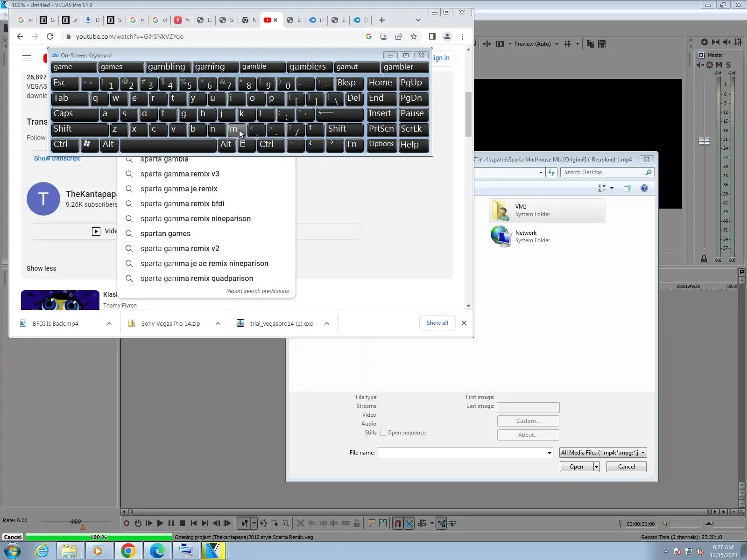Toggle Enable Snapping magnet in VEGAS
The image size is (747, 560).
point(398,524)
